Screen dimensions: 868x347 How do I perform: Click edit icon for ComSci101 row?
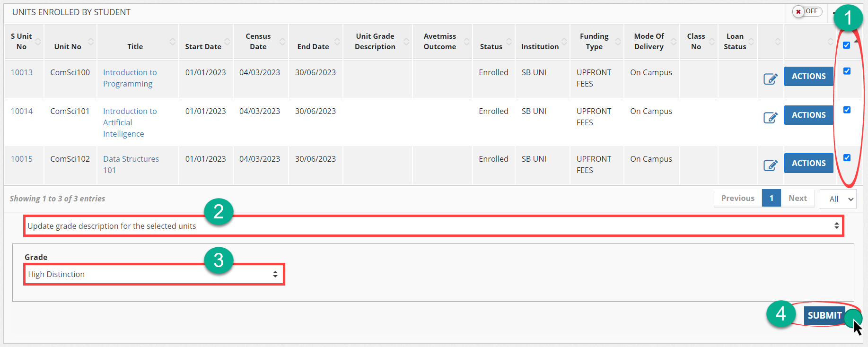pyautogui.click(x=770, y=117)
